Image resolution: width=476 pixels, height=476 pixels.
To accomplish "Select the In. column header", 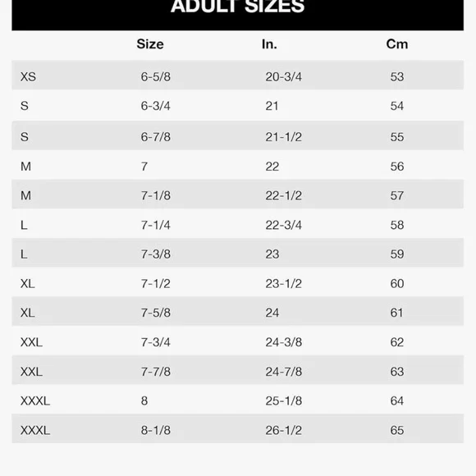I will [x=269, y=44].
